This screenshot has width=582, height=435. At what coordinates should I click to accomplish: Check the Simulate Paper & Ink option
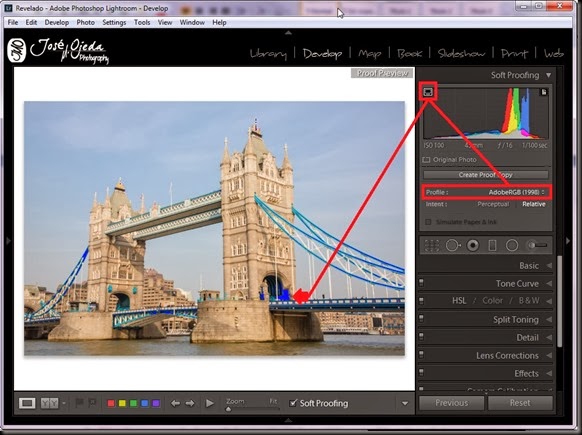pyautogui.click(x=428, y=222)
